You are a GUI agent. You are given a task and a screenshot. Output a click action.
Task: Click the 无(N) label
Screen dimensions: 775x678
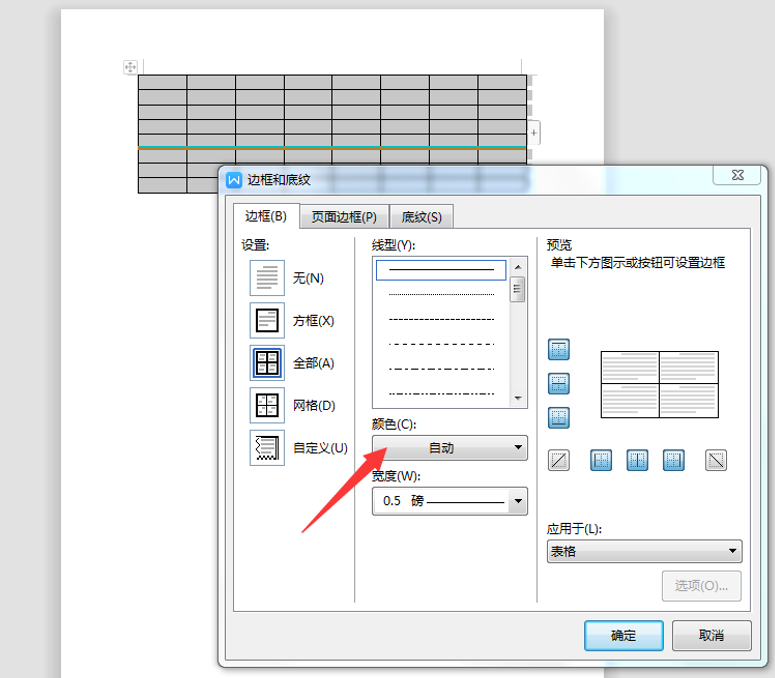(308, 278)
